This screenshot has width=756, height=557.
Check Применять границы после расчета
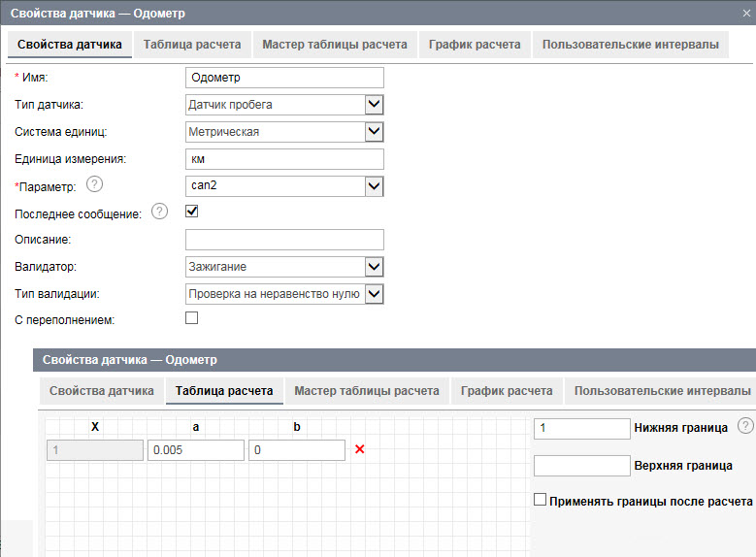541,501
